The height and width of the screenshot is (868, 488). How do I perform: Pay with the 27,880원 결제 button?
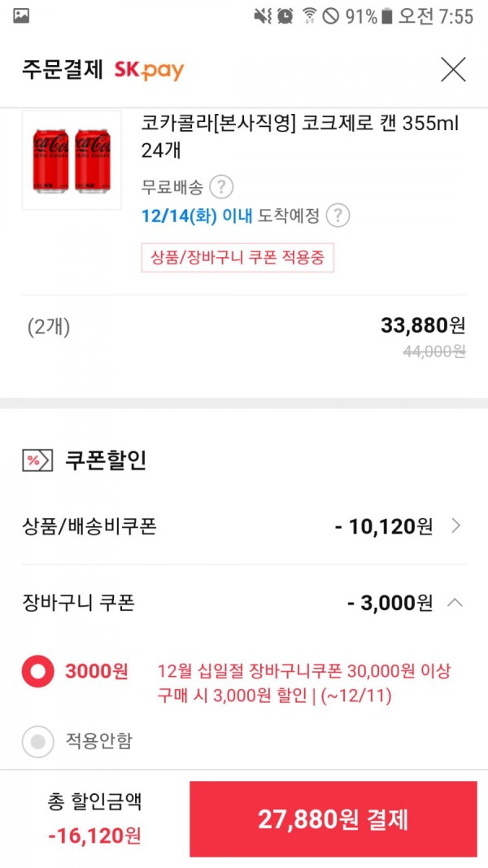pyautogui.click(x=333, y=819)
